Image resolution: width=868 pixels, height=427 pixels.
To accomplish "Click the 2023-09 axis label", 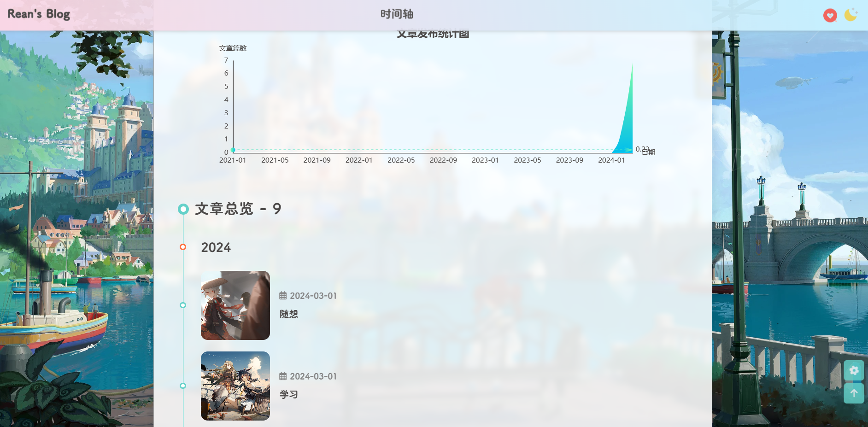I will [x=569, y=160].
